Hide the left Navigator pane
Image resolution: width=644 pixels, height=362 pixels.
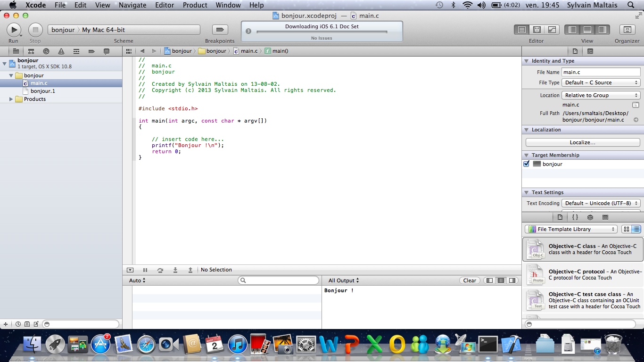click(x=572, y=30)
